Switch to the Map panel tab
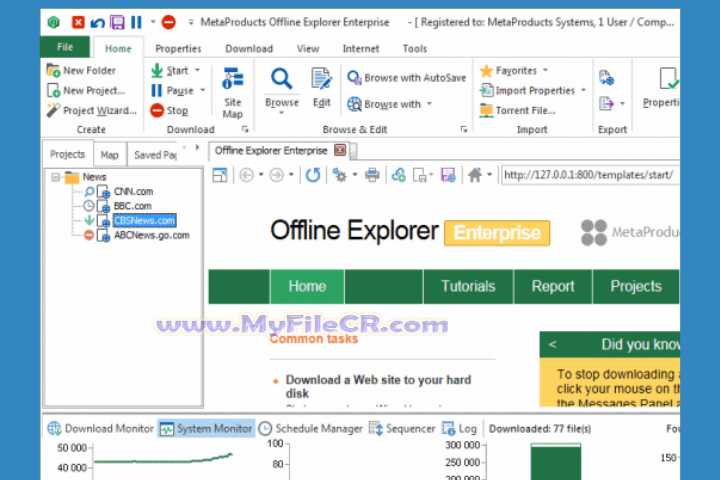 coord(109,155)
